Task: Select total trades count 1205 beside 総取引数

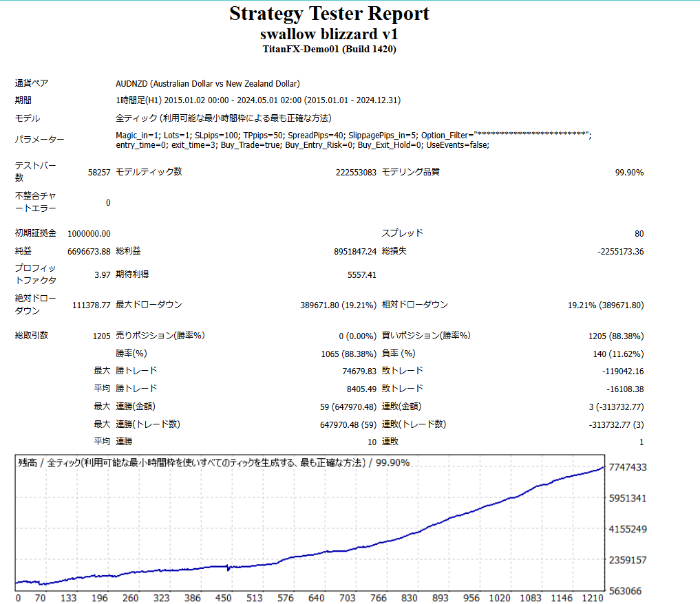Action: click(x=101, y=336)
